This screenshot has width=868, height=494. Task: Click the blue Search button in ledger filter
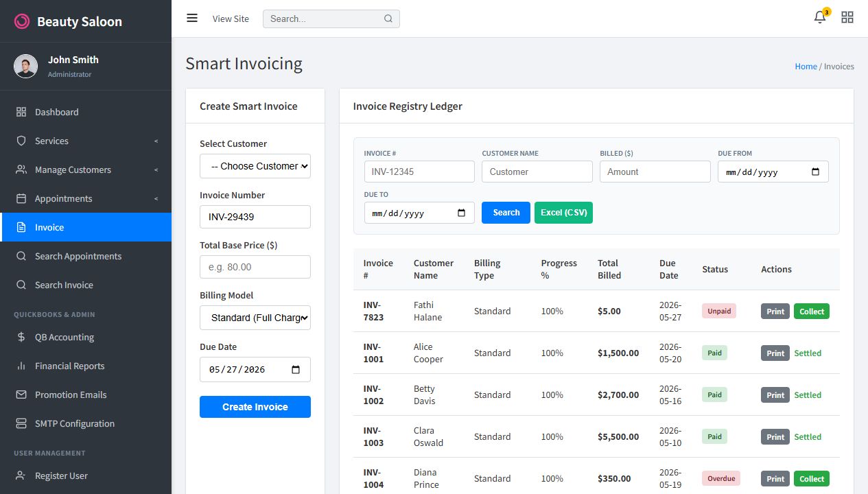pyautogui.click(x=506, y=213)
